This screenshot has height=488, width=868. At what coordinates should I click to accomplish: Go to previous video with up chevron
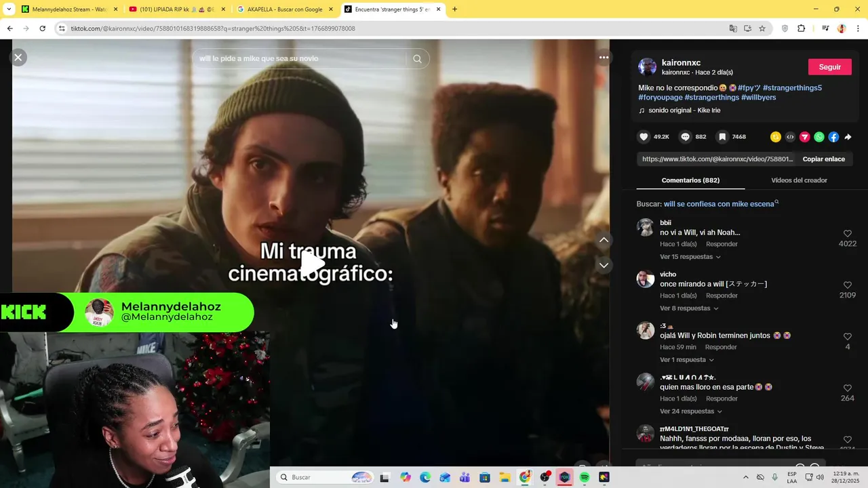(x=604, y=240)
